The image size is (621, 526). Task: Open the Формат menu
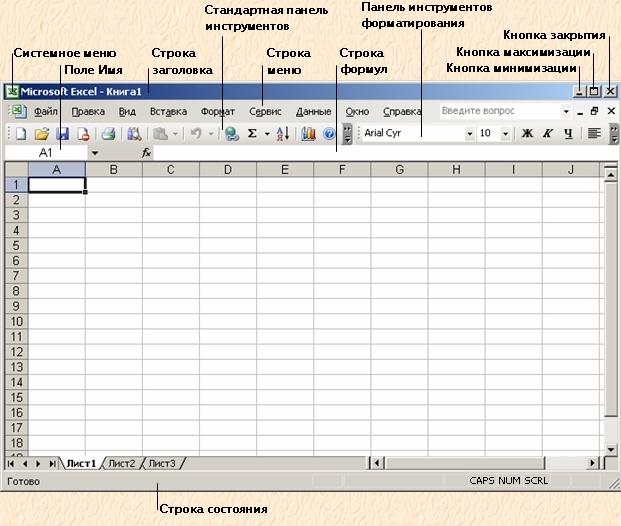click(x=217, y=112)
